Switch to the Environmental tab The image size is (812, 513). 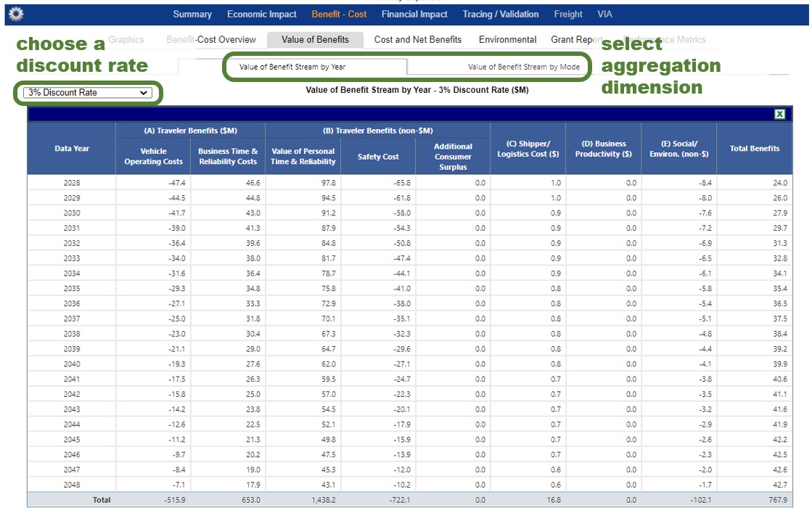[x=508, y=40]
